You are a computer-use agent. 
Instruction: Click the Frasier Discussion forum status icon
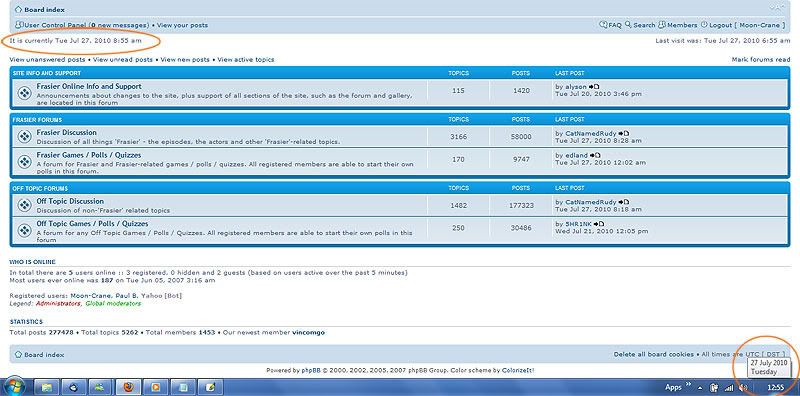(24, 136)
